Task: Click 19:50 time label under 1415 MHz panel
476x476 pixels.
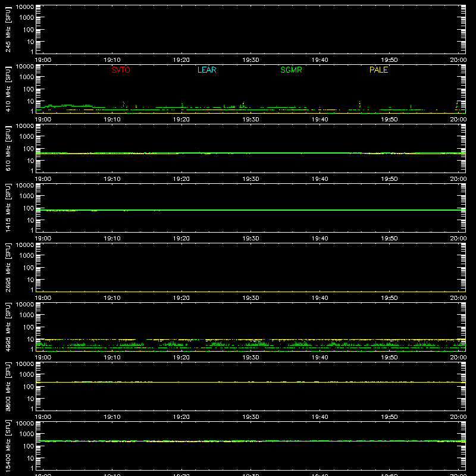Action: [x=389, y=239]
